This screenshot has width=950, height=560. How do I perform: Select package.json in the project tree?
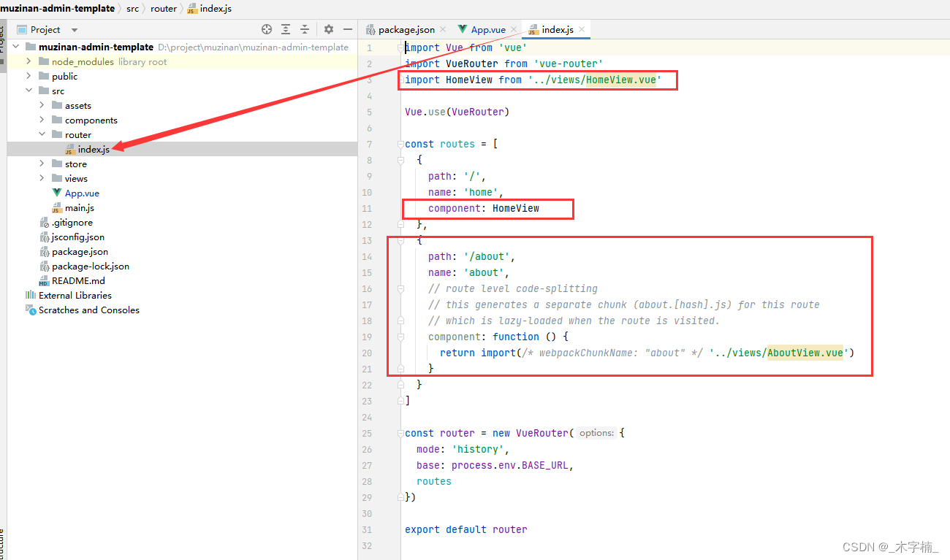click(x=80, y=252)
